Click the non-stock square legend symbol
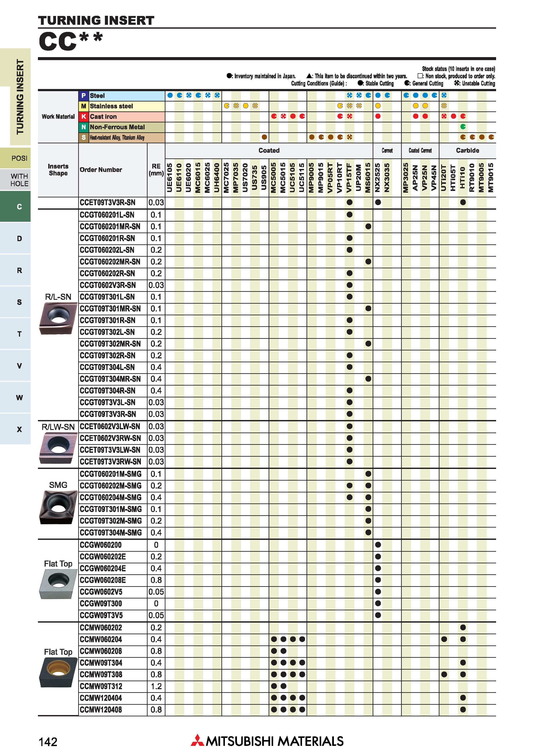 420,76
